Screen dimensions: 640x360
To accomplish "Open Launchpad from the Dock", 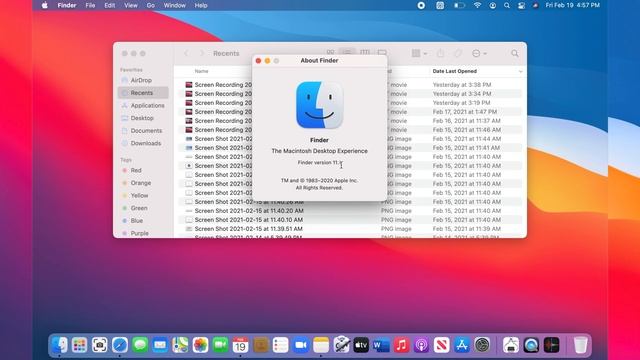I will pos(79,345).
